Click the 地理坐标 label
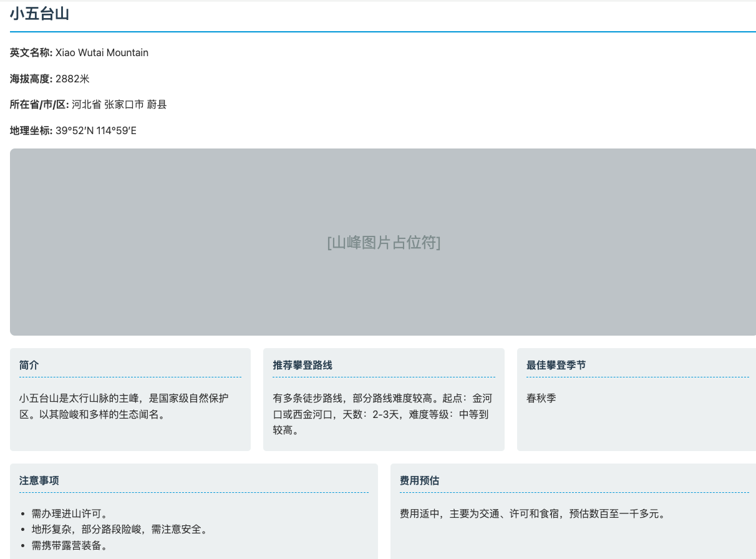This screenshot has width=756, height=559. click(x=31, y=130)
